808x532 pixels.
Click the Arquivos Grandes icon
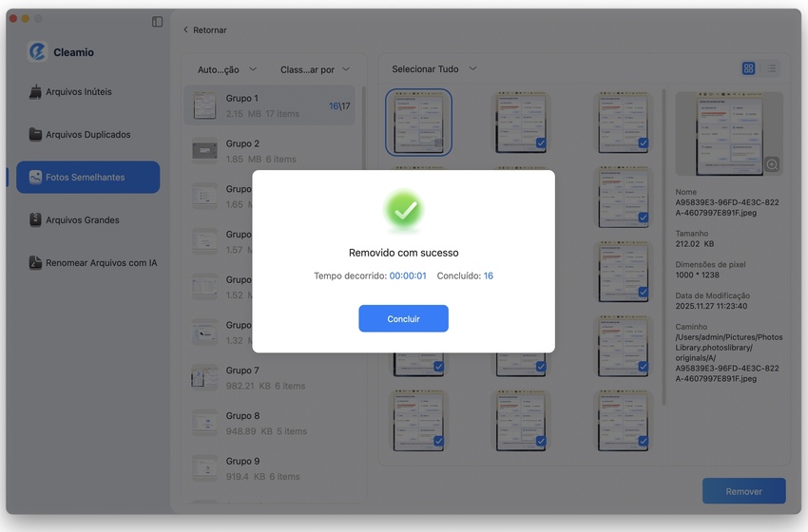tap(36, 220)
